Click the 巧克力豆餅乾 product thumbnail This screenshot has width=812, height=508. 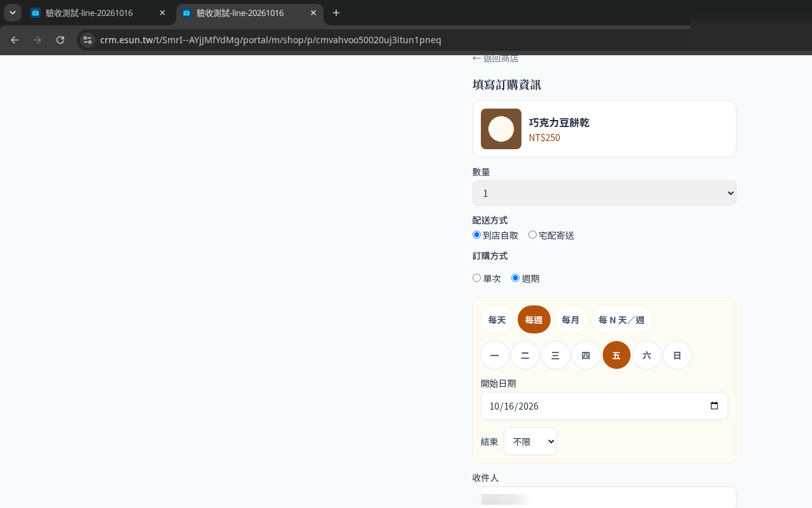coord(501,129)
